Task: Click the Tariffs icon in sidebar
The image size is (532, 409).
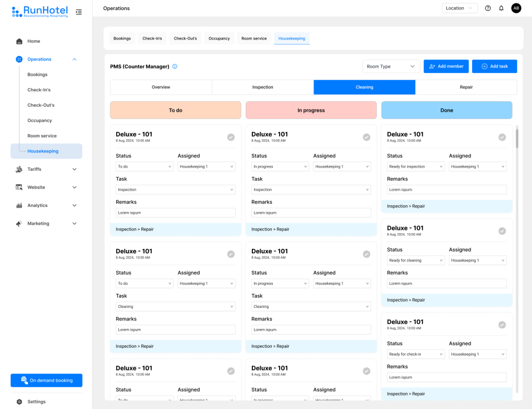Action: (19, 169)
